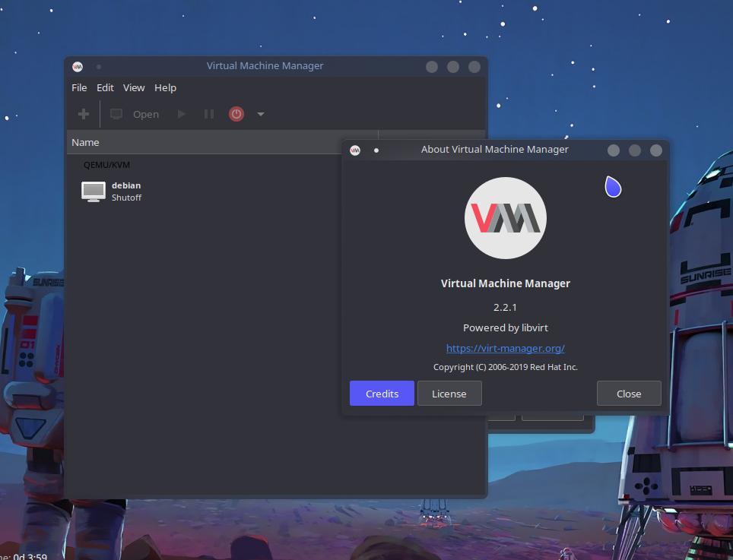Click the Close button in About dialog
The height and width of the screenshot is (560, 733).
point(628,393)
